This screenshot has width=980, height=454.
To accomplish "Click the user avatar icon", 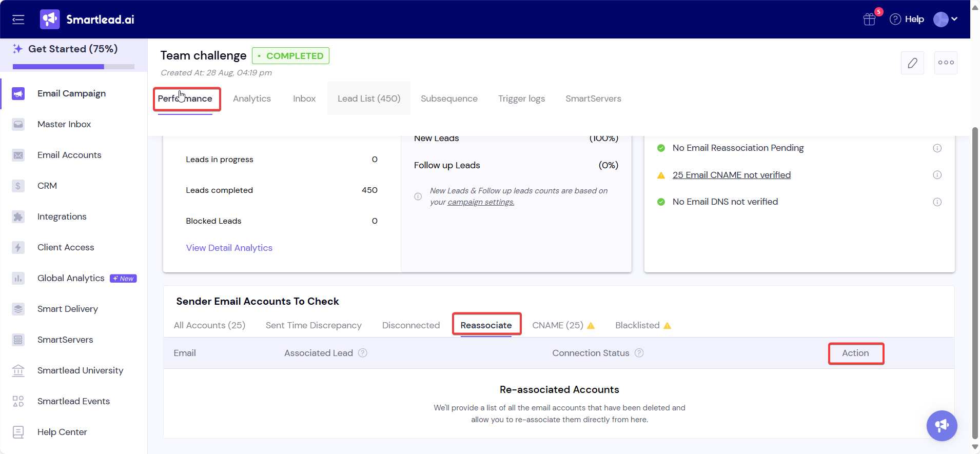I will pyautogui.click(x=940, y=19).
